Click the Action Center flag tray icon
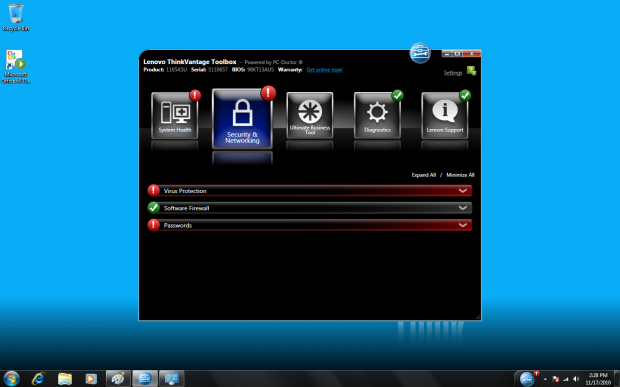 [555, 379]
